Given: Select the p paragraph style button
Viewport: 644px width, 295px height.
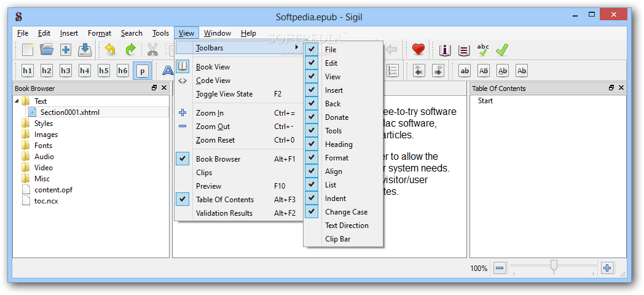Looking at the screenshot, I should [142, 71].
